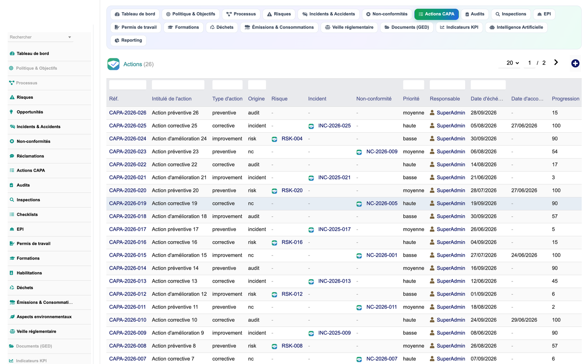Sort by Progression column header
This screenshot has height=364, width=588.
(566, 99)
